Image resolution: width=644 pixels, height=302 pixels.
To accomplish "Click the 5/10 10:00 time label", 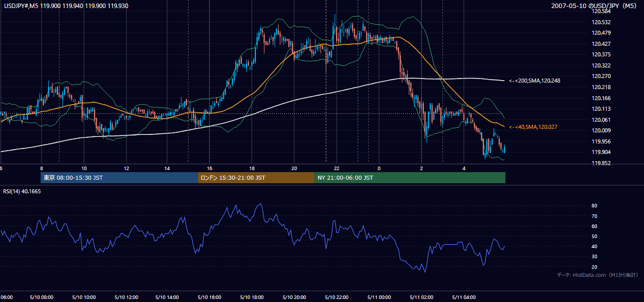I will coord(84,297).
